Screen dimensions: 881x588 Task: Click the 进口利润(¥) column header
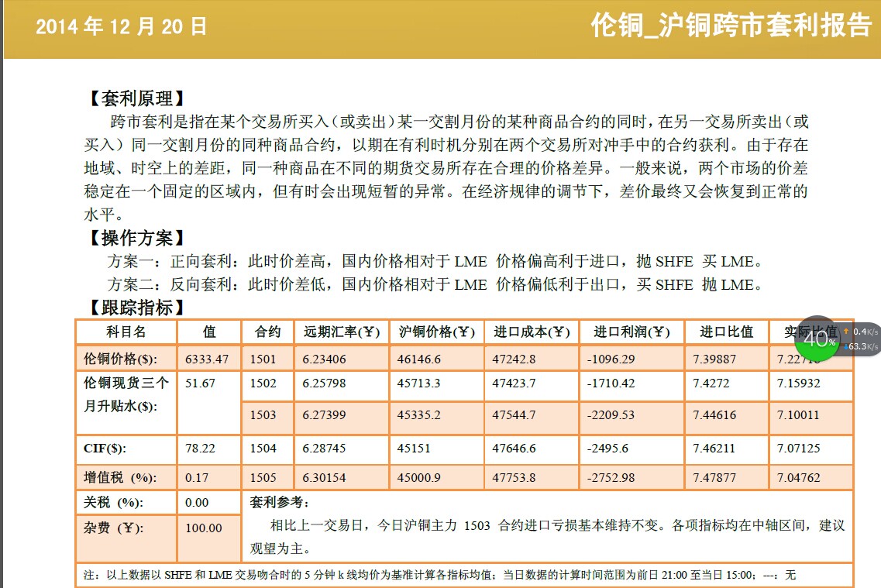[631, 332]
